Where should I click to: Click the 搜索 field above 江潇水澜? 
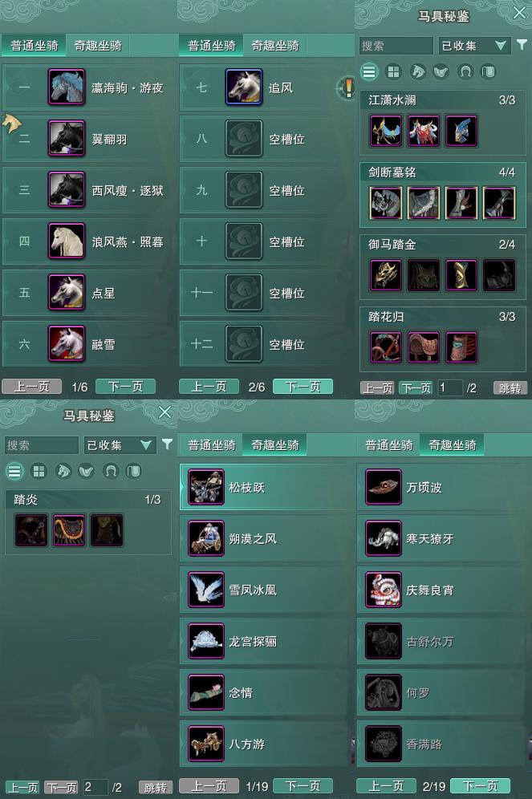396,46
